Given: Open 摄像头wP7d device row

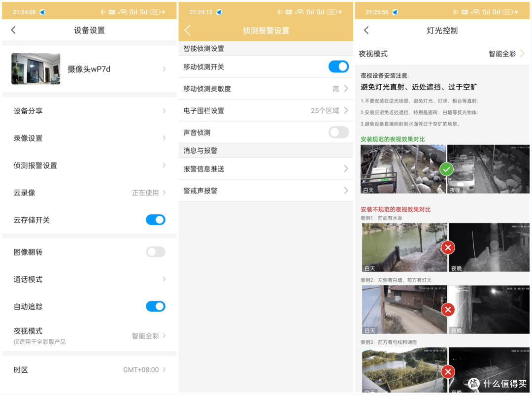Looking at the screenshot, I should point(89,69).
